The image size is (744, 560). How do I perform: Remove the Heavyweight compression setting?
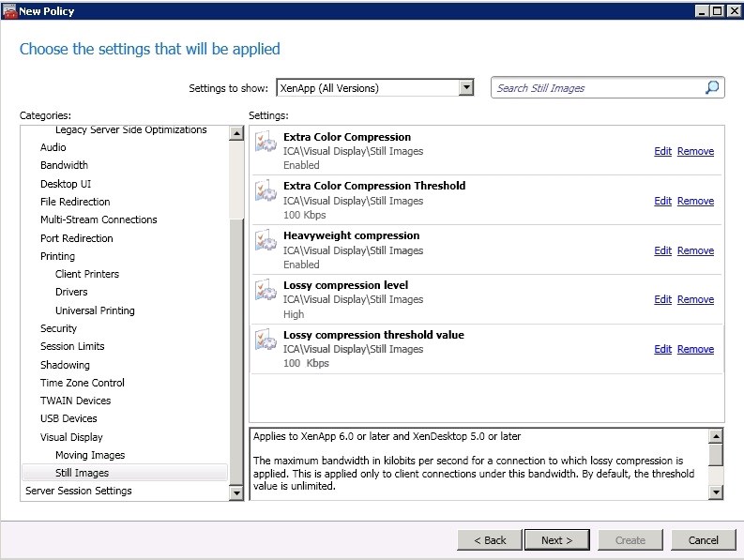tap(695, 250)
